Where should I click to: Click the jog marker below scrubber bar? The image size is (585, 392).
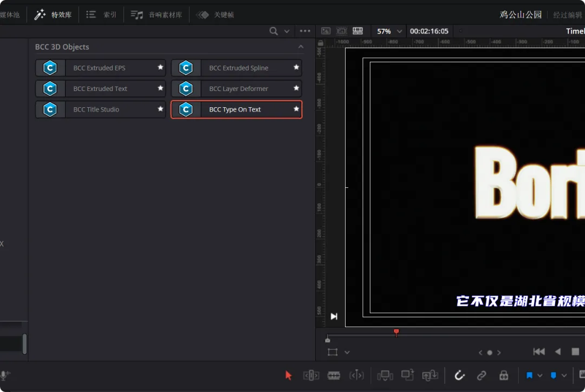coord(328,339)
